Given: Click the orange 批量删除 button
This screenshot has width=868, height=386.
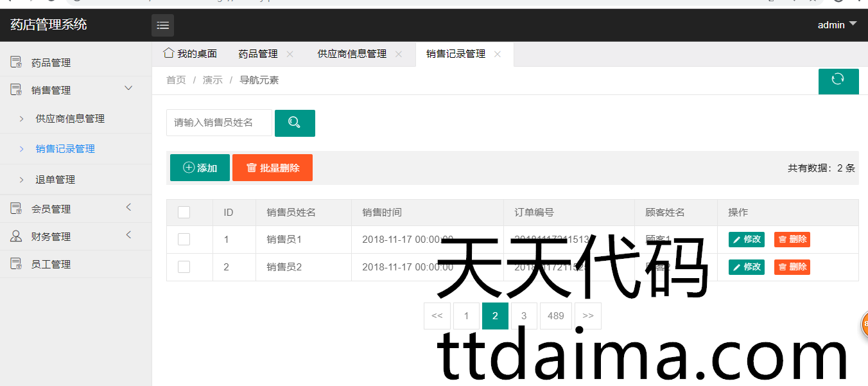Looking at the screenshot, I should click(x=272, y=168).
